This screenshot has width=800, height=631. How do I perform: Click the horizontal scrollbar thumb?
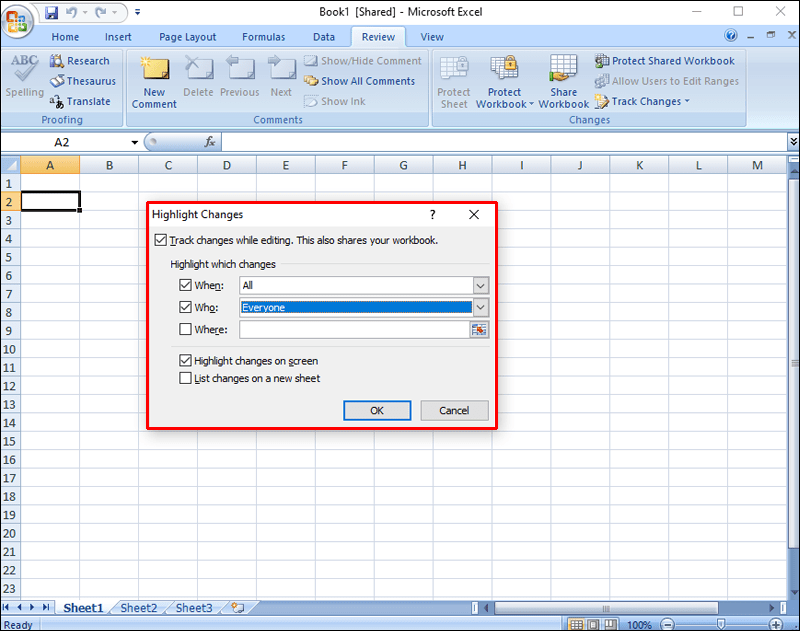tap(606, 608)
